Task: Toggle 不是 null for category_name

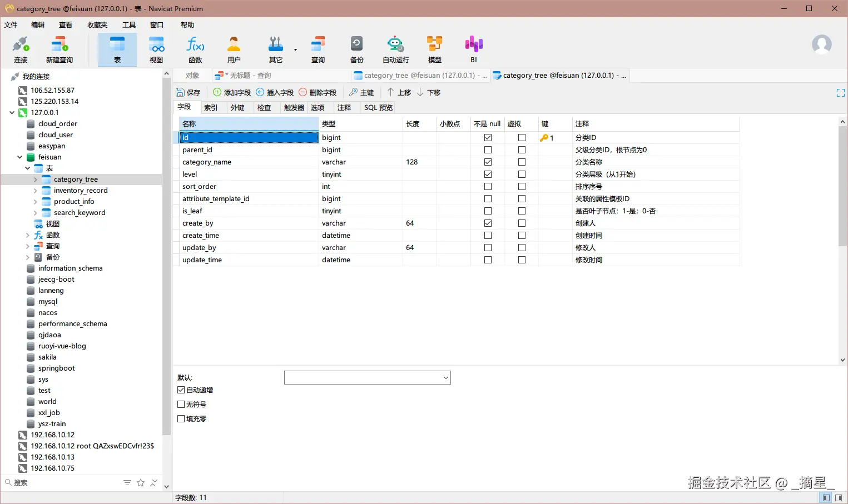Action: click(488, 162)
